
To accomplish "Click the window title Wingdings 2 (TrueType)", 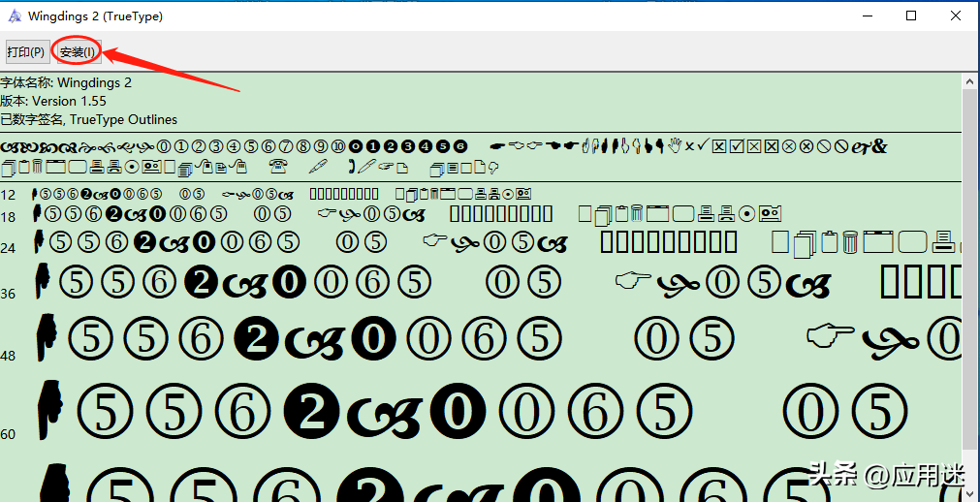I will pyautogui.click(x=96, y=16).
